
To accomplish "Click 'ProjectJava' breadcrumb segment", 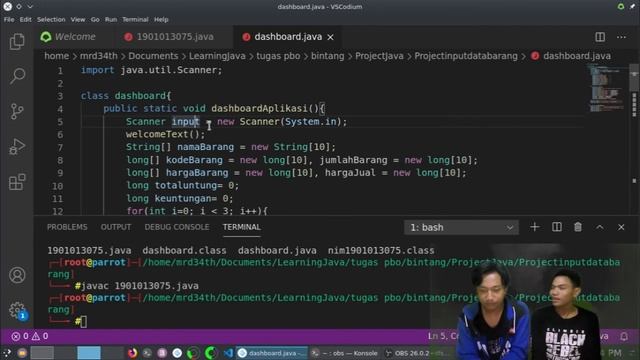I will [379, 56].
